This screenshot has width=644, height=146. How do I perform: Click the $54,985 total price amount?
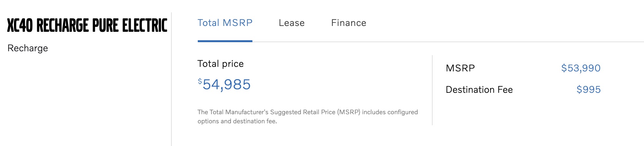click(x=226, y=84)
